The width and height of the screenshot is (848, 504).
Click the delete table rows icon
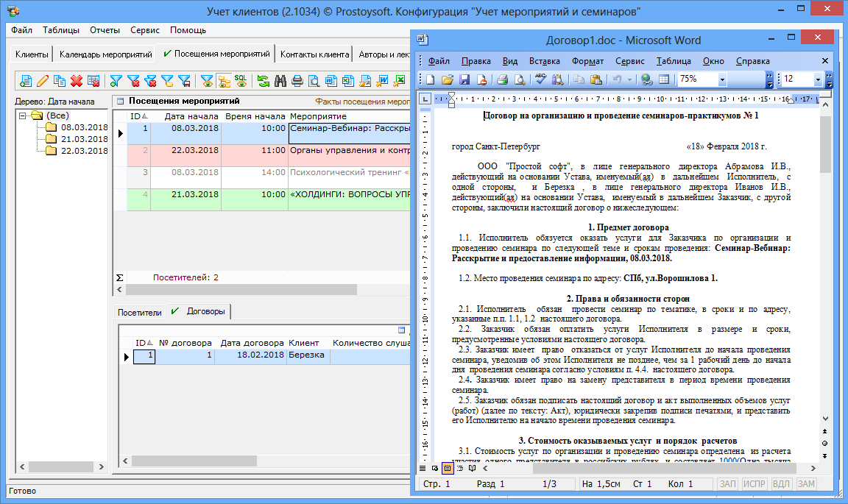93,81
